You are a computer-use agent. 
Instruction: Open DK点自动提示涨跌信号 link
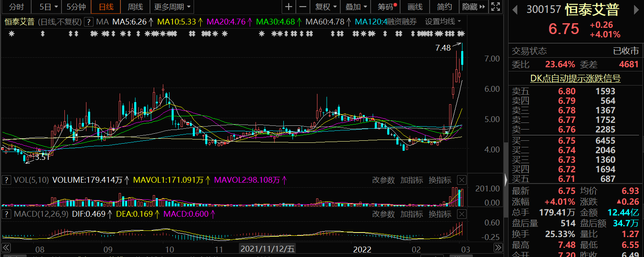click(x=575, y=78)
